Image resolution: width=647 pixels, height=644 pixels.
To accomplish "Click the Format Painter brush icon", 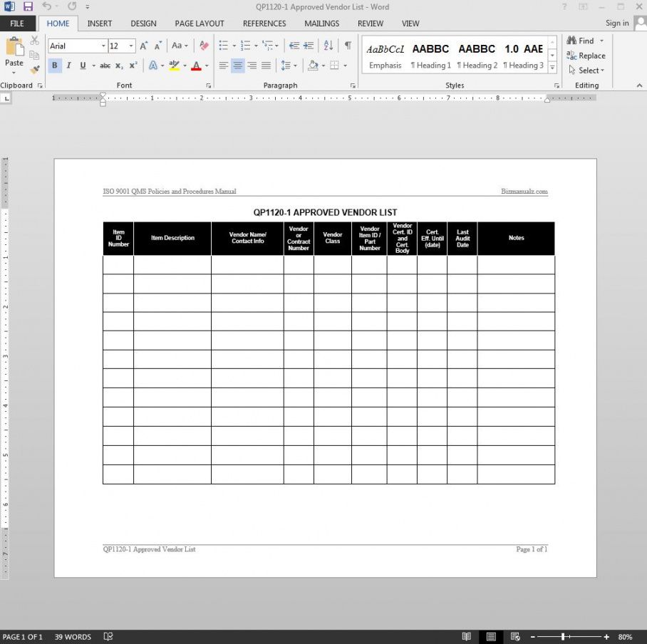I will pyautogui.click(x=35, y=70).
